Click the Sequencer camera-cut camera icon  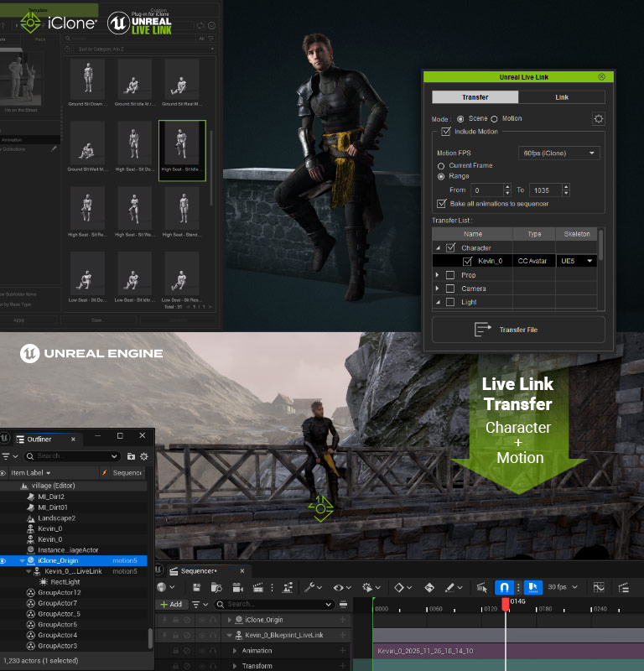[x=237, y=588]
